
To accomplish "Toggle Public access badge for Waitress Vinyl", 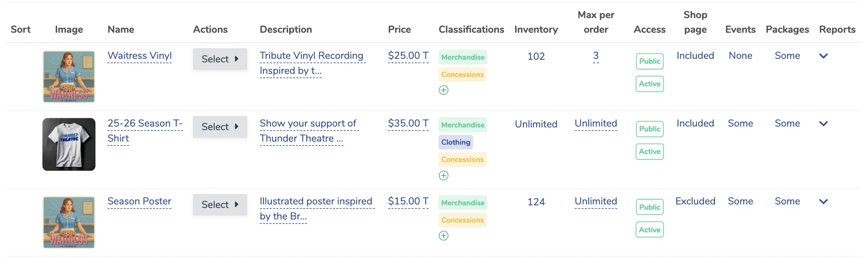I will (650, 62).
